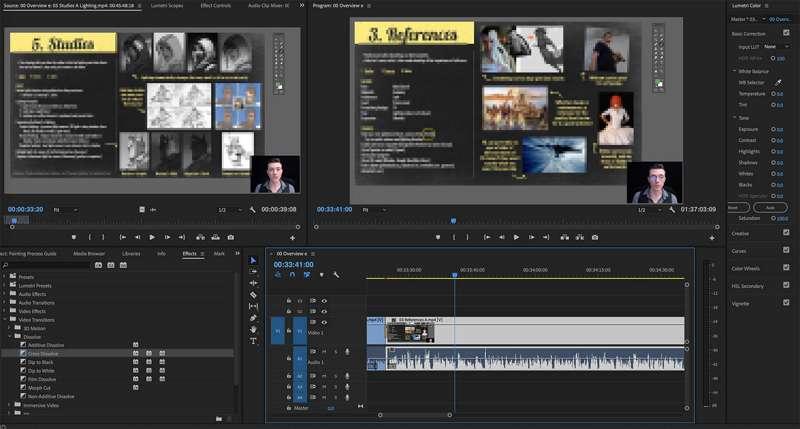Click the Program monitor playhead marker
The image size is (800, 429).
[453, 221]
